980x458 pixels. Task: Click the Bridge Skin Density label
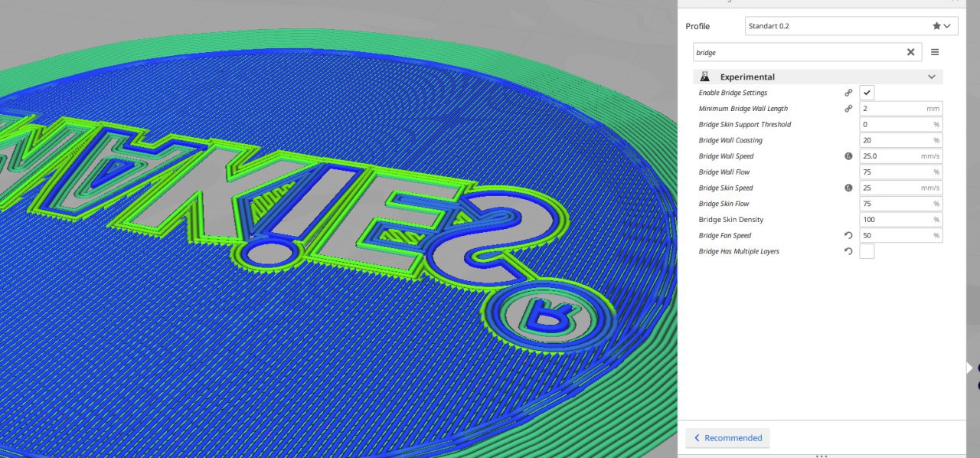(730, 220)
